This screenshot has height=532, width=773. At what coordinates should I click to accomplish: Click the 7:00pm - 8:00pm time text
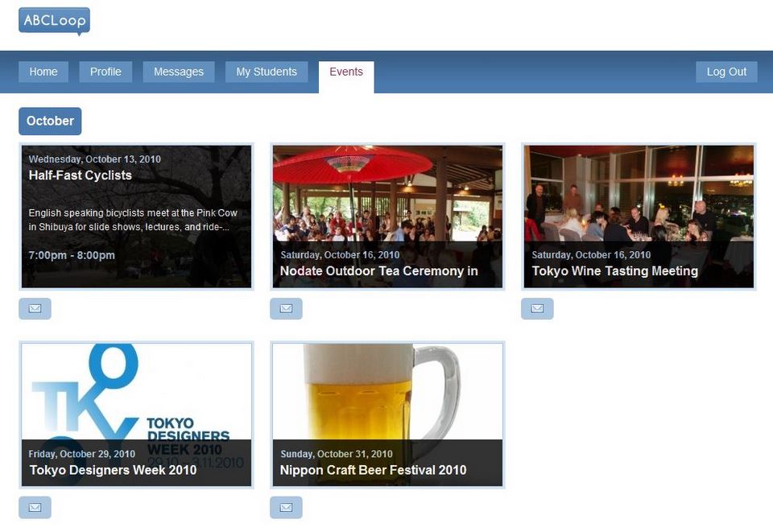pos(72,255)
